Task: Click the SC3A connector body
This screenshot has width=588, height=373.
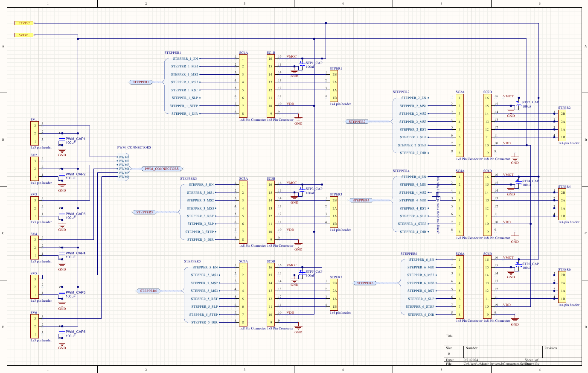Action: (243, 212)
